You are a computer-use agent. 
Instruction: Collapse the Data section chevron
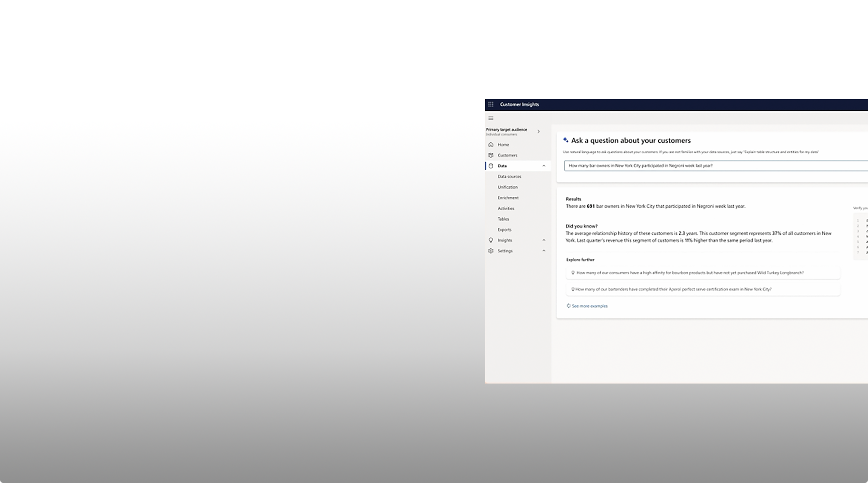tap(544, 166)
